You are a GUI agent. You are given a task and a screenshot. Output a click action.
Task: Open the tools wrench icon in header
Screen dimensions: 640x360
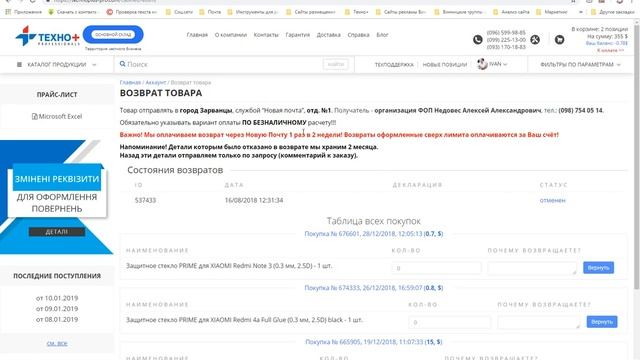(535, 40)
